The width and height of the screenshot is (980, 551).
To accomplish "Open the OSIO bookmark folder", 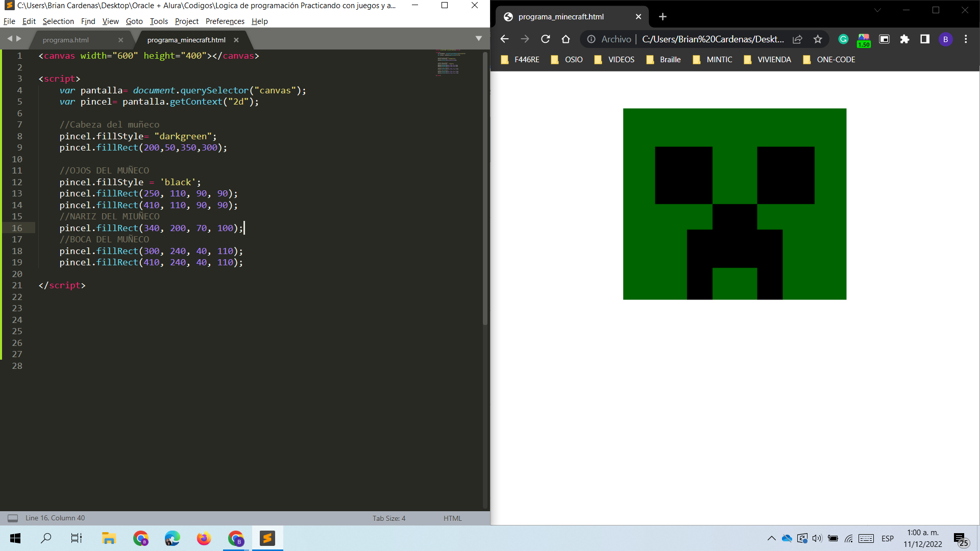I will tap(567, 60).
